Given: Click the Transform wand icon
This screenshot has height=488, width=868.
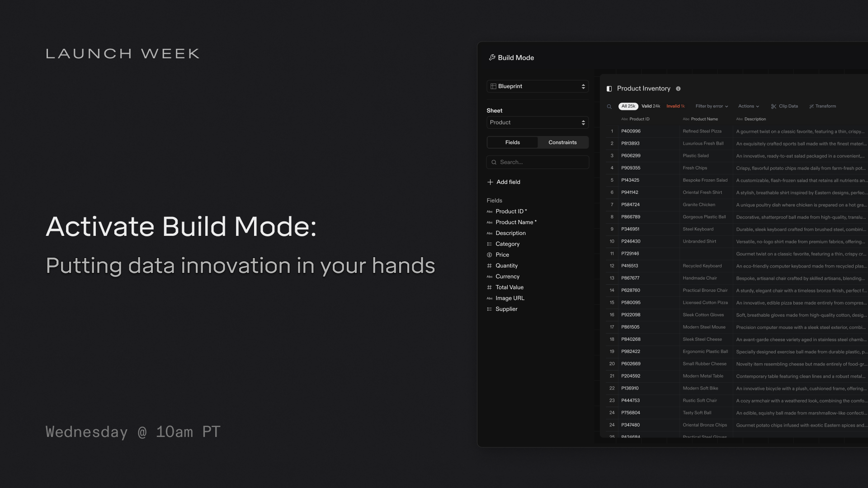Looking at the screenshot, I should click(811, 106).
